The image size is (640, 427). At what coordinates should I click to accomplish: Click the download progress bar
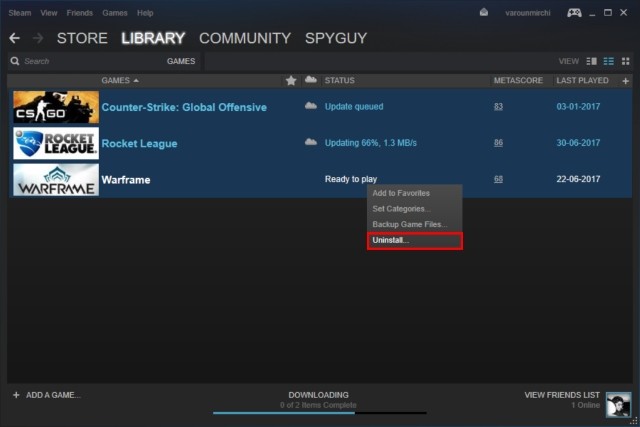[x=320, y=413]
